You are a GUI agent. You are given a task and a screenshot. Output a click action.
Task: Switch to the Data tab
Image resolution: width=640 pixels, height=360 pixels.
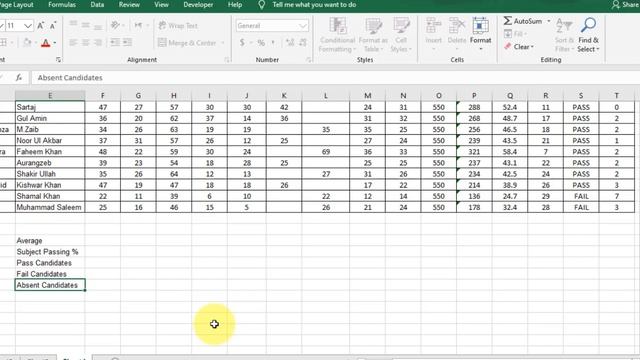[97, 5]
